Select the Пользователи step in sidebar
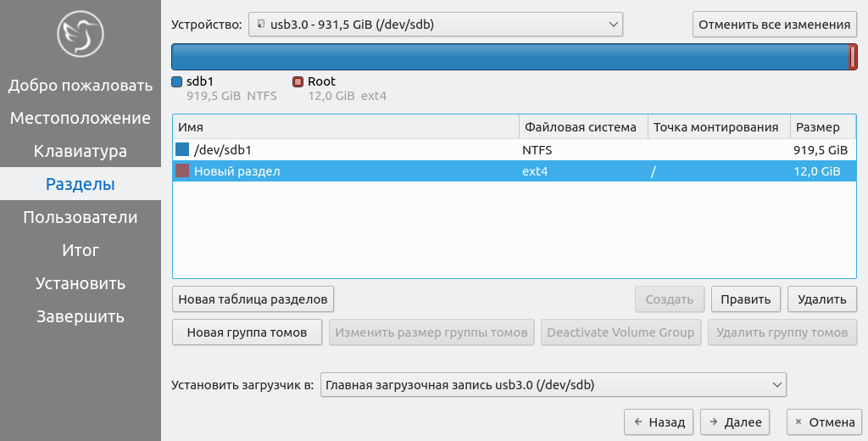 point(81,217)
